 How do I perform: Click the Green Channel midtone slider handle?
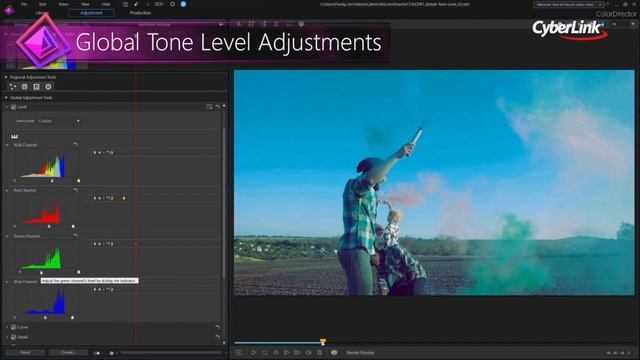click(41, 272)
